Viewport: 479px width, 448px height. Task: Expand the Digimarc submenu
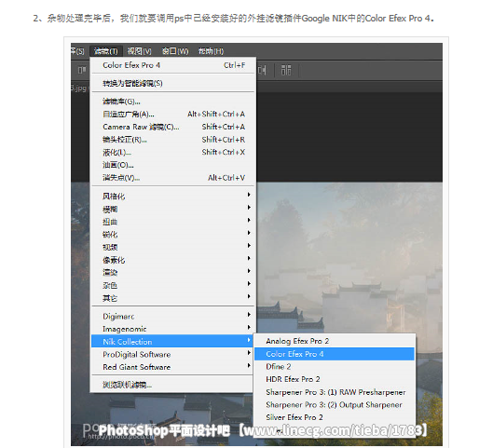pos(173,316)
